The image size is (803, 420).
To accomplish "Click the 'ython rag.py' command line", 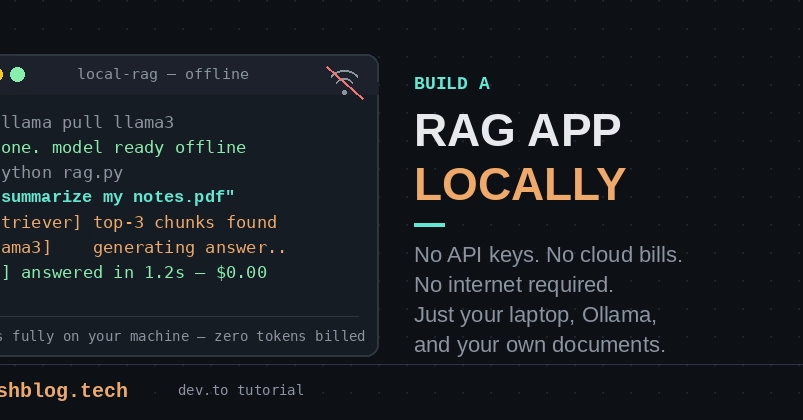I will coord(61,173).
